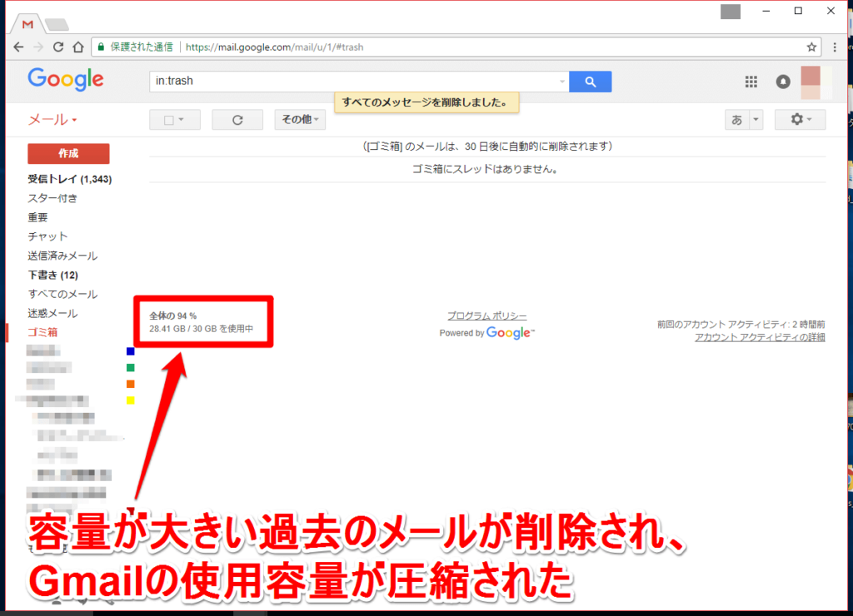This screenshot has width=853, height=616.
Task: Open the Google apps grid icon
Action: pos(751,82)
